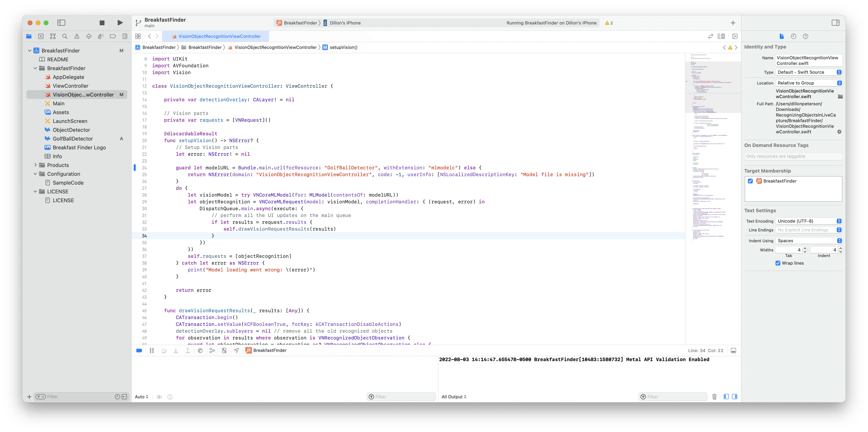868x432 pixels.
Task: Click the trash icon to clear console
Action: click(714, 397)
